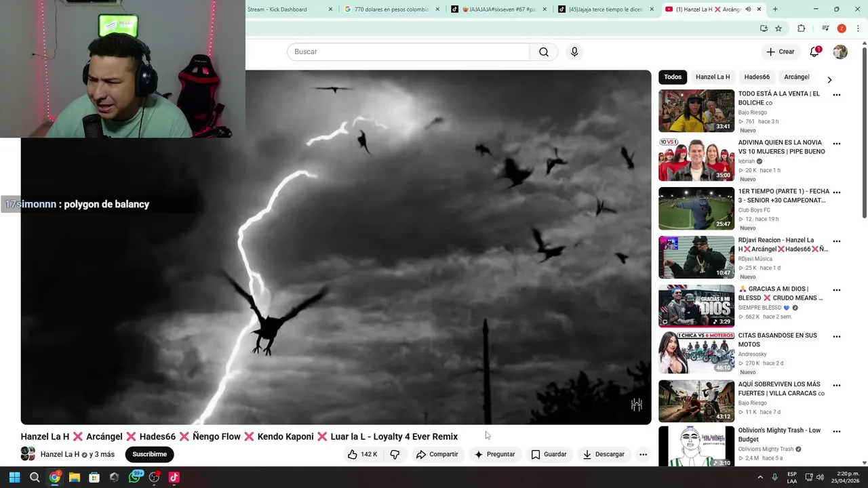Select the Hanzel La H filter chip

(x=713, y=77)
